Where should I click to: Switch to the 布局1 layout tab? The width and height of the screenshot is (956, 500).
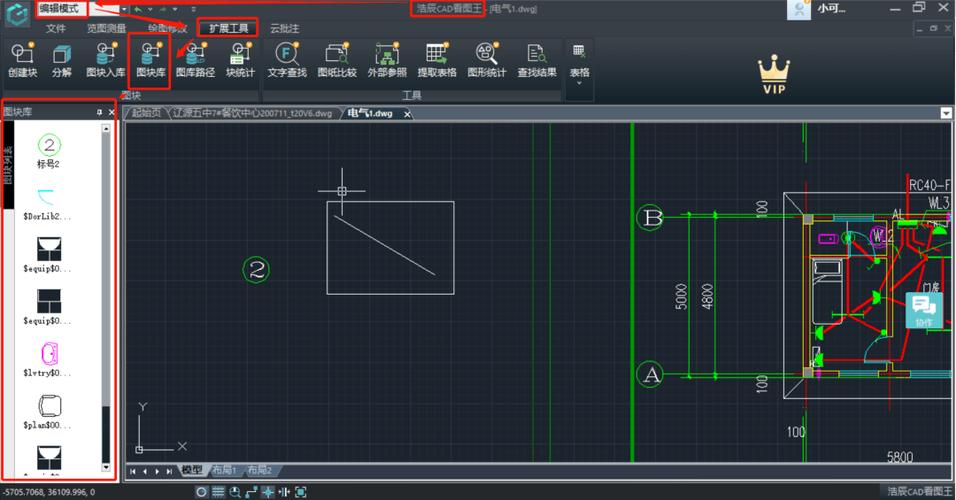click(x=226, y=470)
